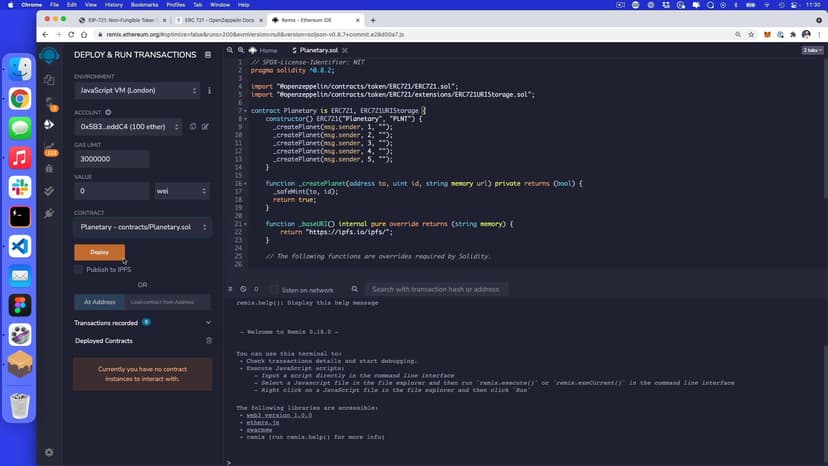Click the orange Deploy button

click(99, 252)
